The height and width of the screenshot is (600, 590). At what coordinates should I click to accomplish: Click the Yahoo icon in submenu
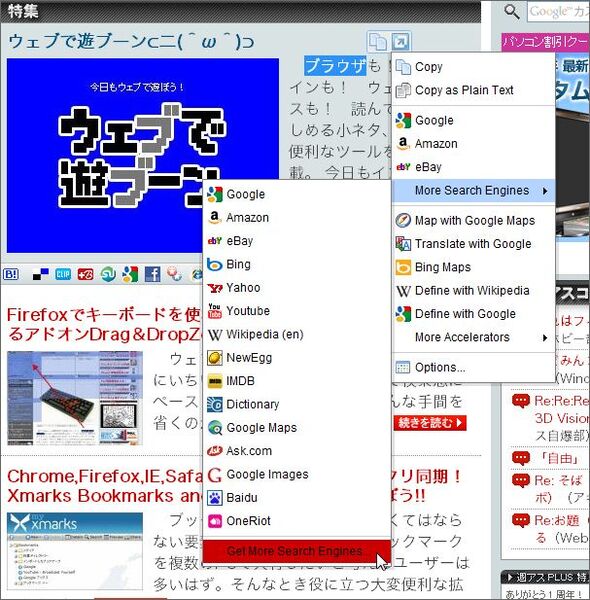tap(215, 288)
